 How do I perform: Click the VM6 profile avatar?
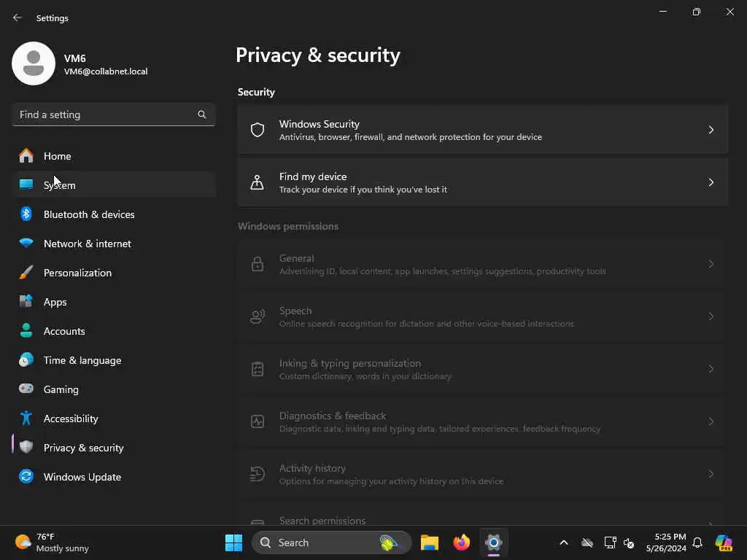(34, 63)
